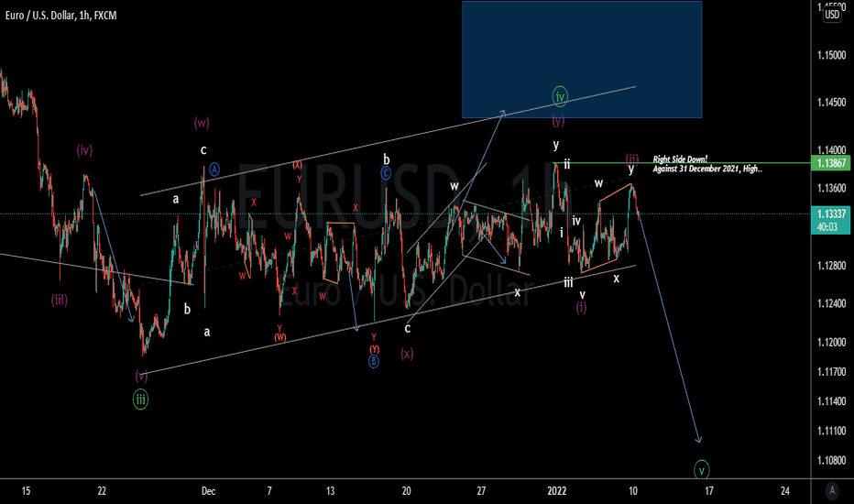854x504 pixels.
Task: Click the '15' date label on time axis
Action: [26, 491]
